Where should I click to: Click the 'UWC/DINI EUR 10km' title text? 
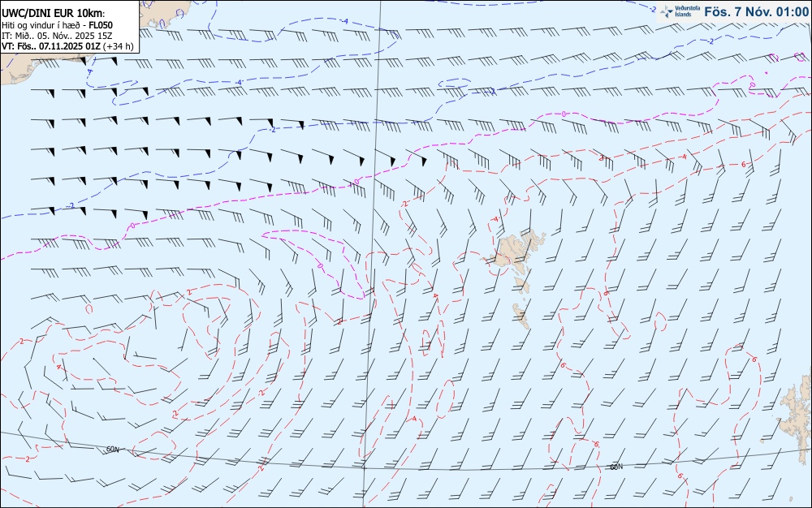coord(54,14)
